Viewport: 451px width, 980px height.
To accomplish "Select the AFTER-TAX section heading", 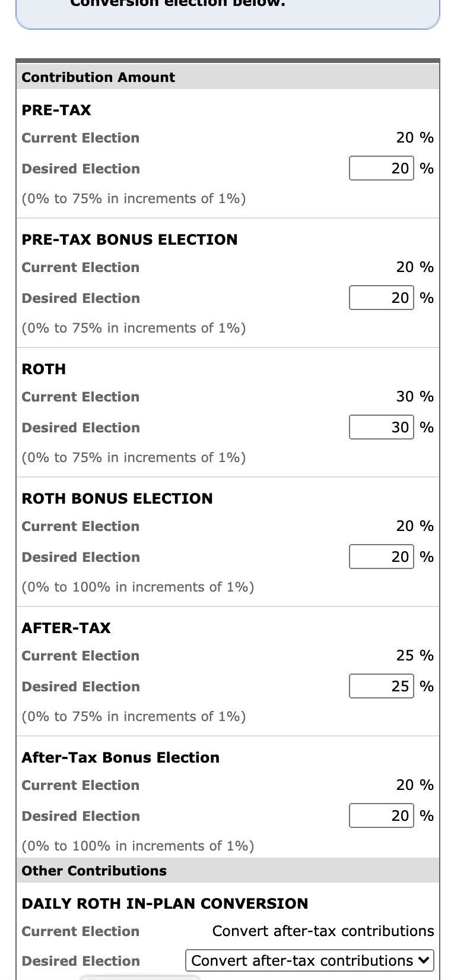I will [66, 628].
